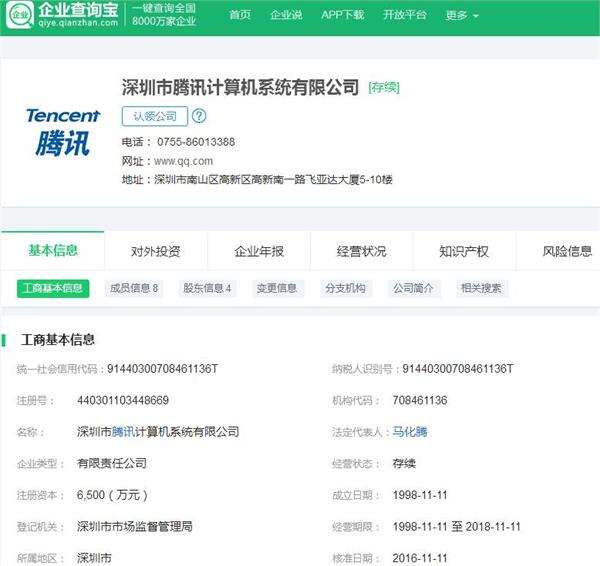Switch to 基本信息 tab

point(53,251)
